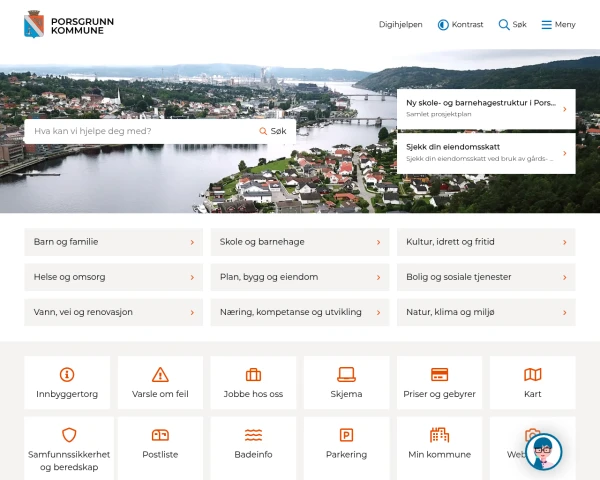
Task: Click chevron on the skole- og barnehagestruktur card
Action: 565,109
